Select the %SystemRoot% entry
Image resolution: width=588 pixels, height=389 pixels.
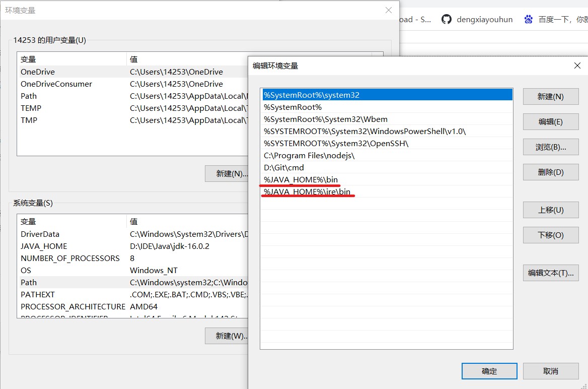(387, 107)
